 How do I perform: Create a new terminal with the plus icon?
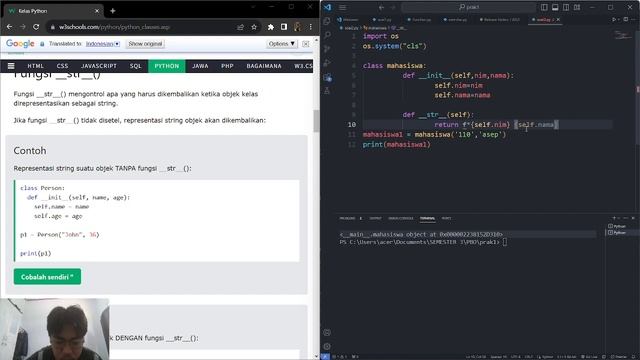click(614, 218)
